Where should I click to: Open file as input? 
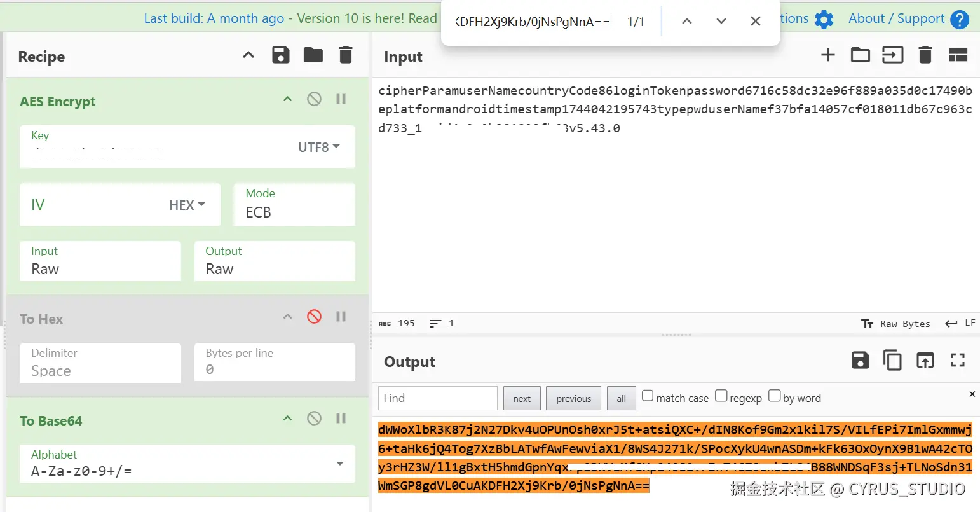(x=893, y=55)
